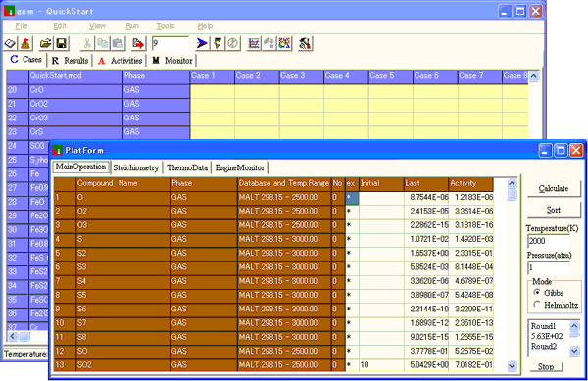Open the Tools menu
Viewport: 588px width, 381px height.
tap(166, 26)
